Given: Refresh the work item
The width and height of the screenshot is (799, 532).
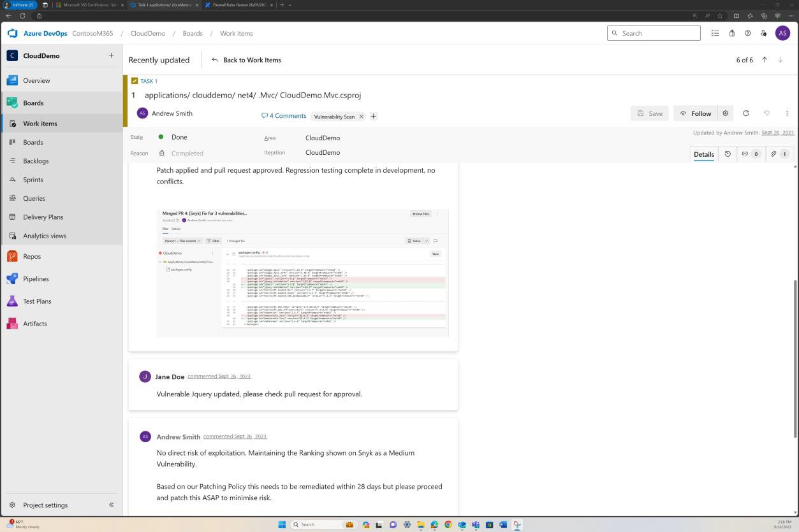Looking at the screenshot, I should [746, 113].
